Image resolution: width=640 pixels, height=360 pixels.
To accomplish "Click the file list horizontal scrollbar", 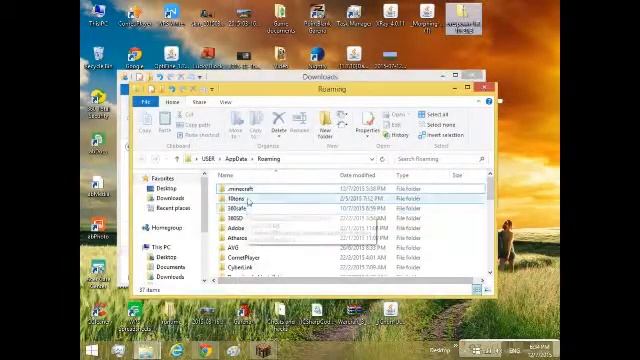I will tap(345, 280).
